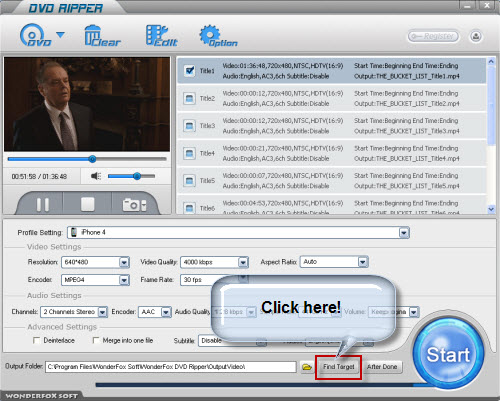This screenshot has width=500, height=401.
Task: Click the title list scrollbar down arrow
Action: pos(491,209)
